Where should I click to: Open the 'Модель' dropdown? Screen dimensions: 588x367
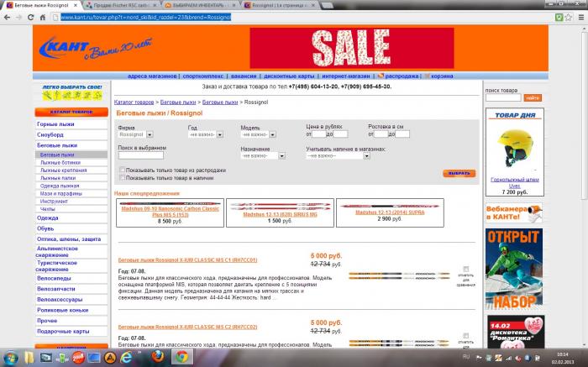259,134
